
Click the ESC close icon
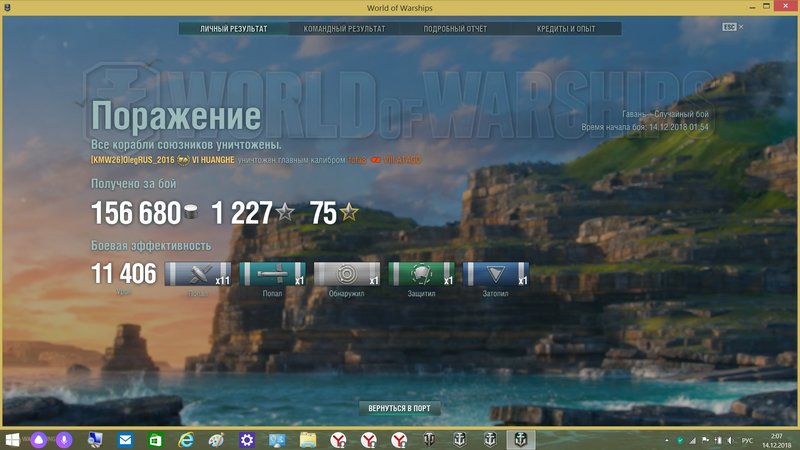733,27
